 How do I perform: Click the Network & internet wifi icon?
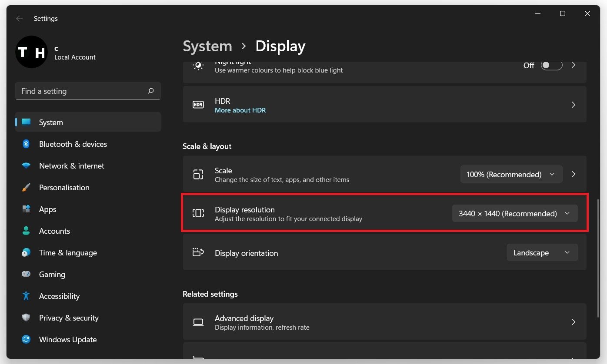tap(26, 166)
